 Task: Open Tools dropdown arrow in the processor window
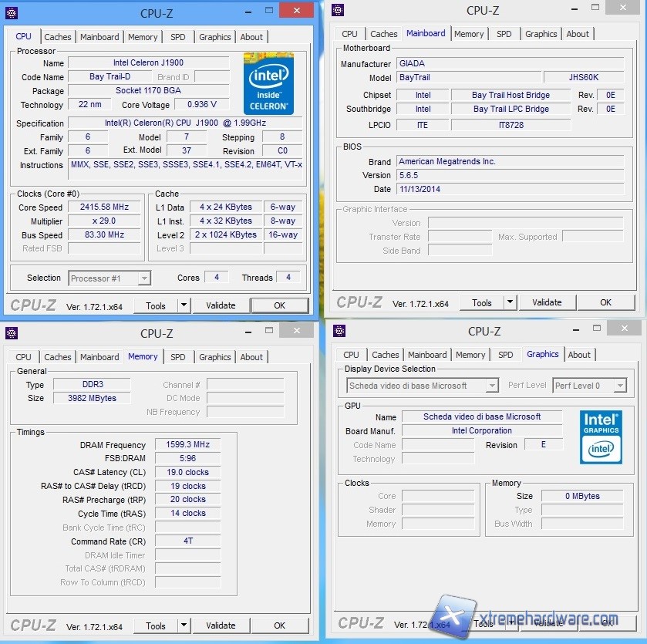click(x=184, y=305)
